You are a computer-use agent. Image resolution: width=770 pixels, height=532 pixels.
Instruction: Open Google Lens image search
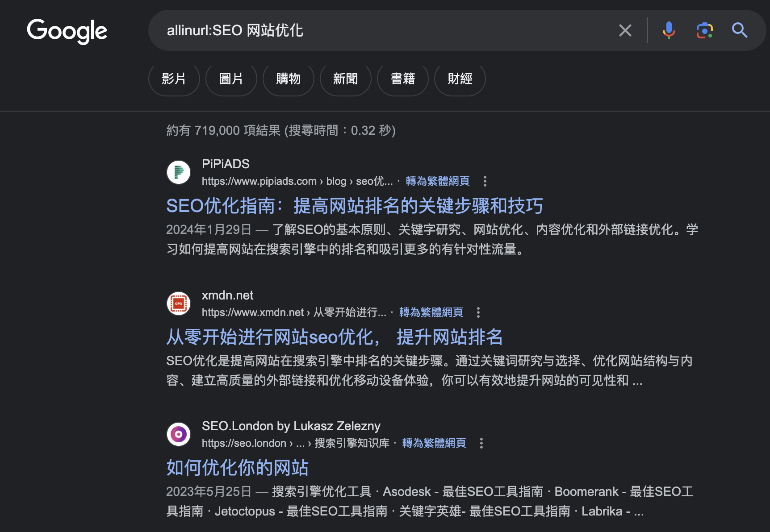[x=704, y=30]
